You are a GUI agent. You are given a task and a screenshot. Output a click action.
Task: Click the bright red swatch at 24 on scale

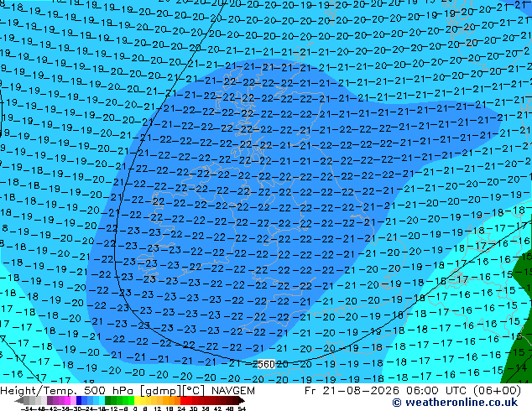183,400
